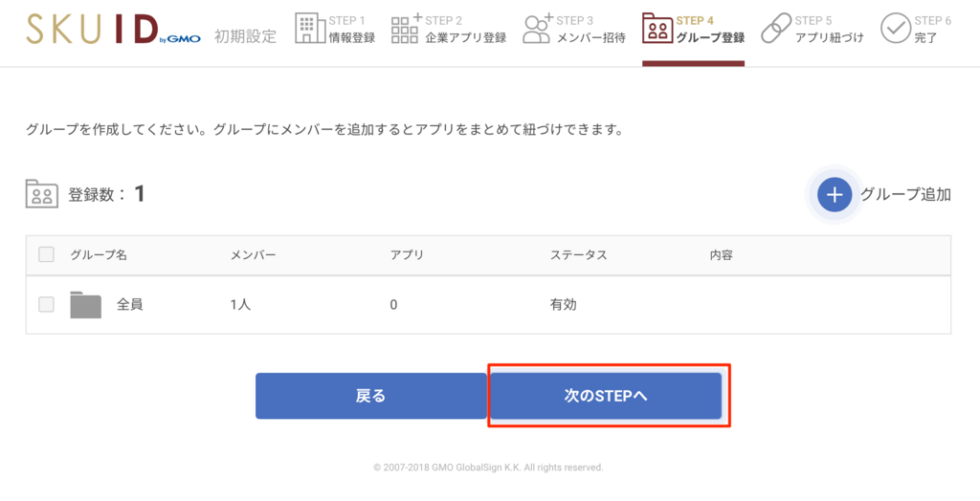
Task: Click the STEP 3 member invite icon
Action: [537, 29]
